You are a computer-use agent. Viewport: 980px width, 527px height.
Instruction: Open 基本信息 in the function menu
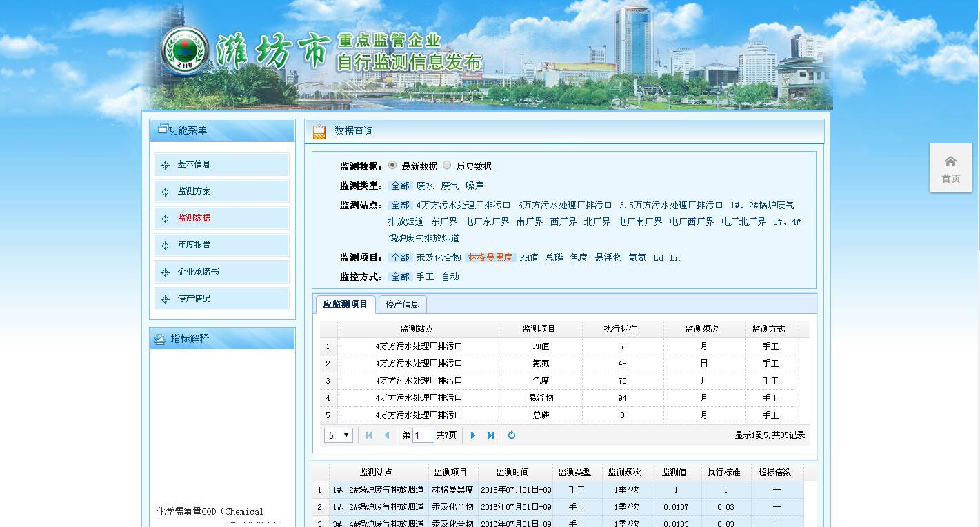(x=194, y=165)
